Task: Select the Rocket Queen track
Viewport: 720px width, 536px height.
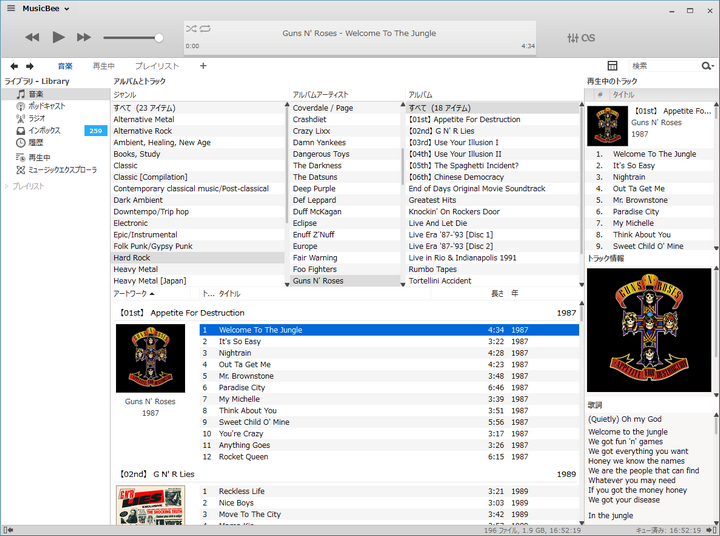Action: (x=389, y=457)
